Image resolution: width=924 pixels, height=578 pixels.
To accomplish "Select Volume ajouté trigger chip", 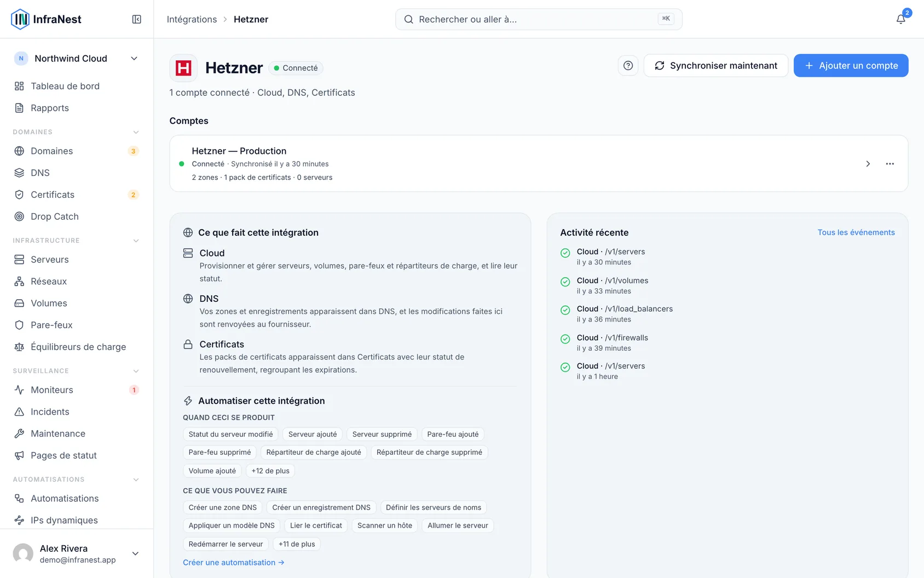I will pyautogui.click(x=212, y=471).
